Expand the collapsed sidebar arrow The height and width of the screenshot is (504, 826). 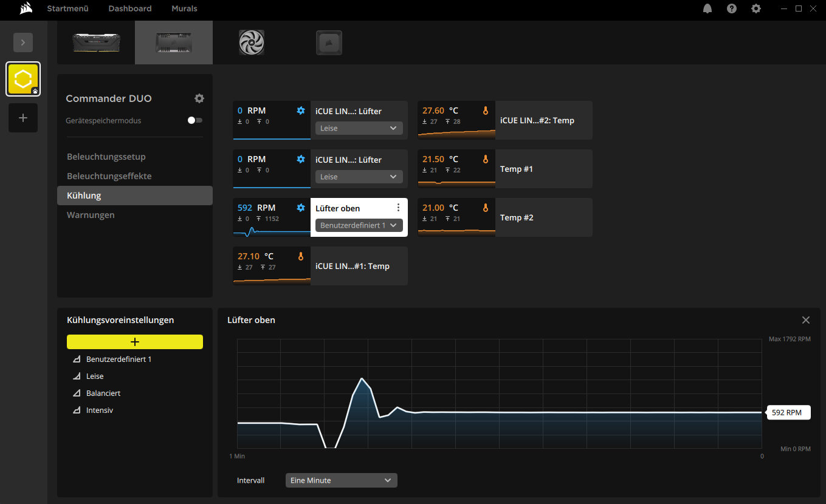[x=23, y=43]
